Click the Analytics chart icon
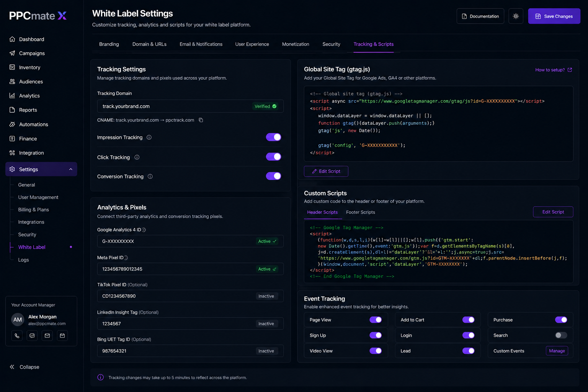 coord(12,96)
